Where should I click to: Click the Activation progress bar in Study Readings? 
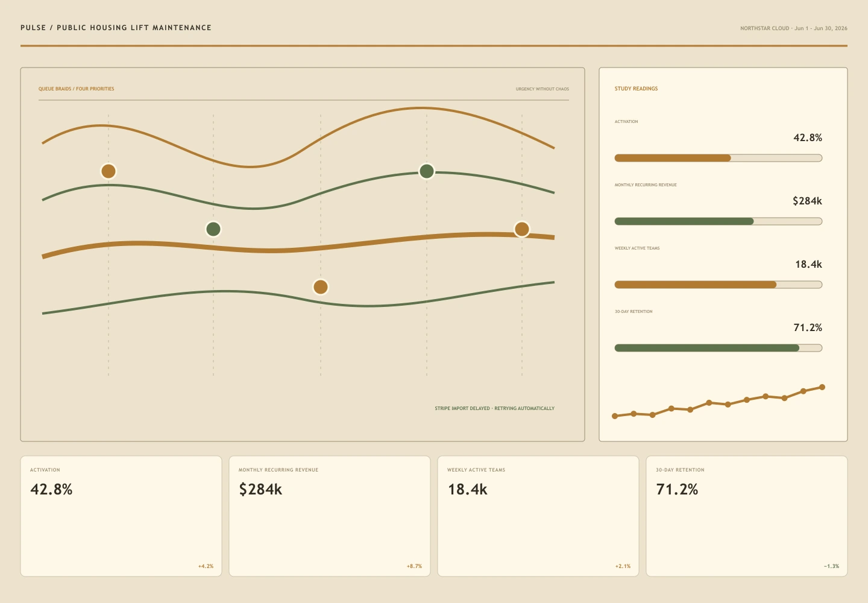[719, 158]
